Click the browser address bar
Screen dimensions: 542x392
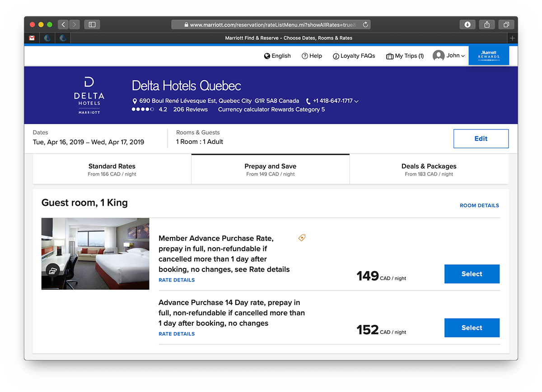coord(271,24)
